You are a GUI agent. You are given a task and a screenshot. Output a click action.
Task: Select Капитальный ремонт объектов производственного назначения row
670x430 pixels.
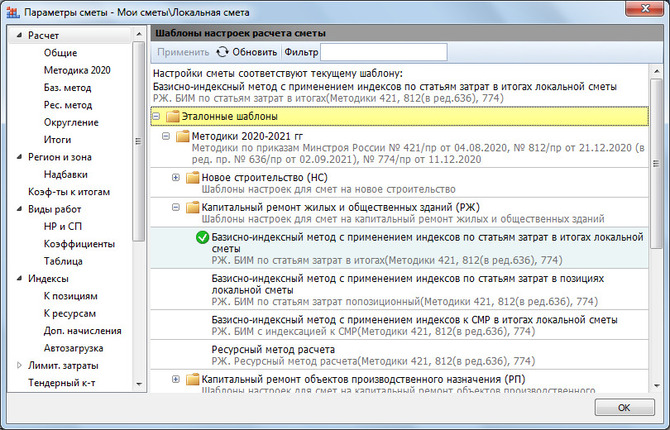399,382
